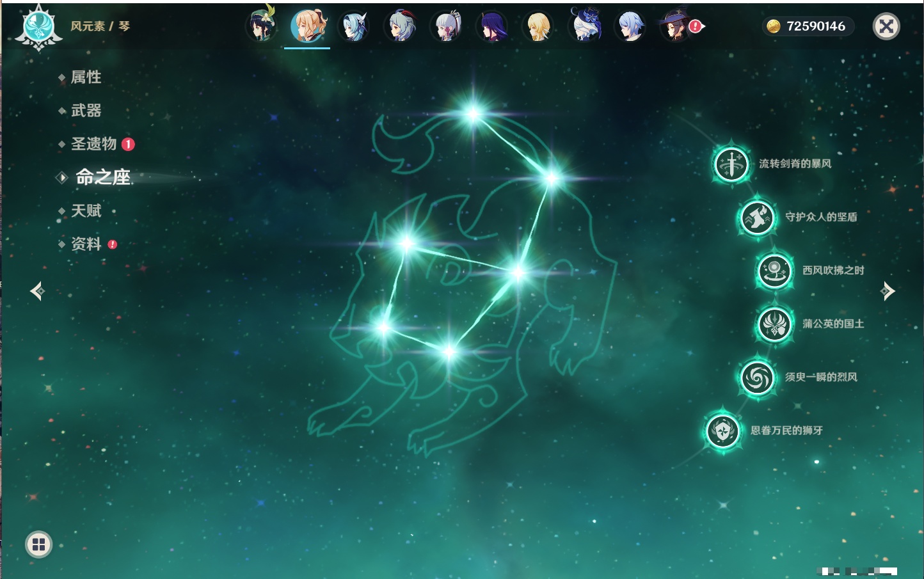Switch to the blonde Traveler portrait

pyautogui.click(x=538, y=26)
